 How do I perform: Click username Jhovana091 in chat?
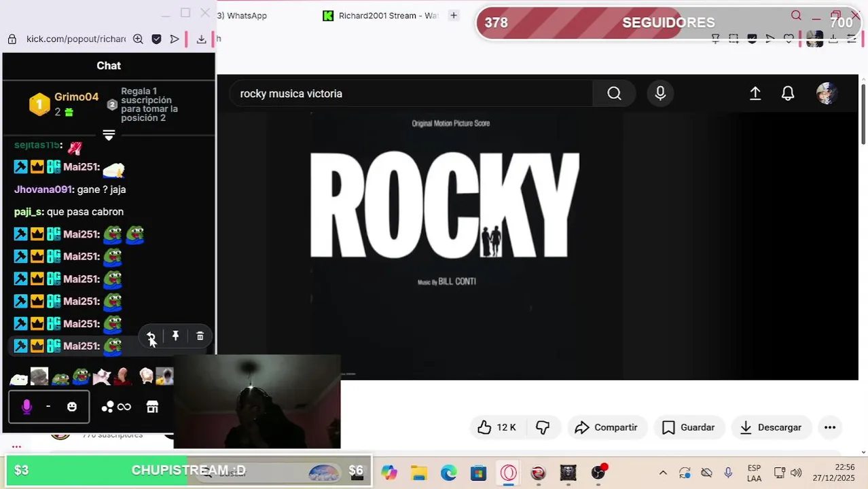click(x=43, y=189)
